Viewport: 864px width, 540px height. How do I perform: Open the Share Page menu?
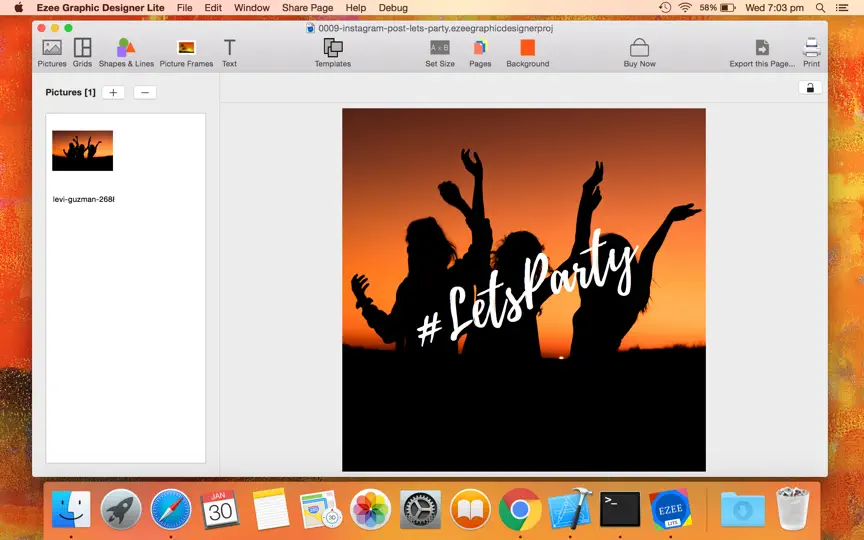pyautogui.click(x=307, y=8)
